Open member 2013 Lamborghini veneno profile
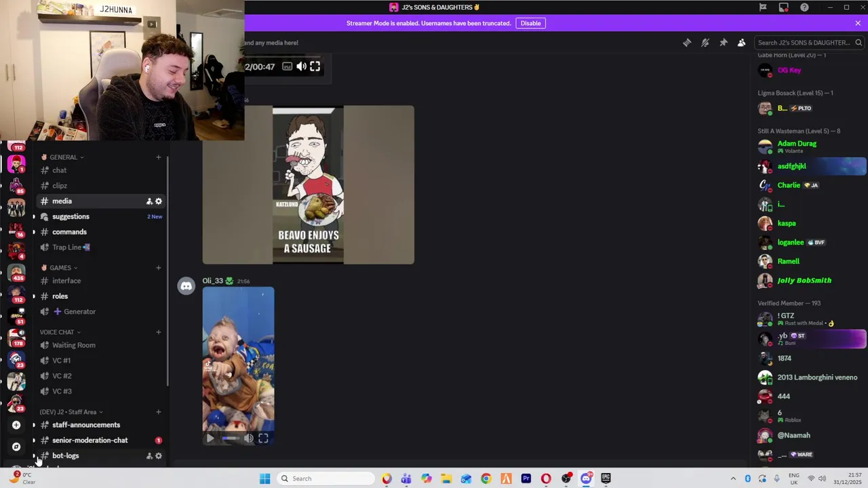 pos(817,378)
